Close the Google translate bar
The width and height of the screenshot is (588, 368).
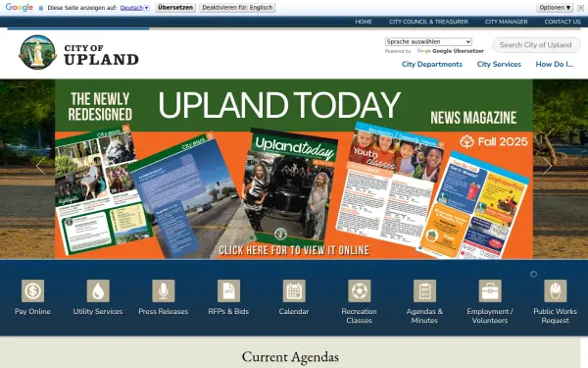(580, 8)
